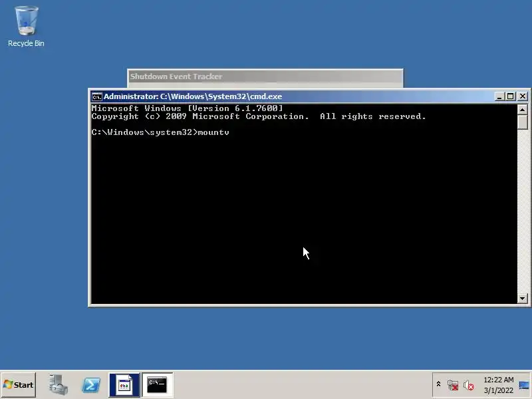The width and height of the screenshot is (532, 399).
Task: Click the muted volume tray icon
Action: (x=469, y=385)
